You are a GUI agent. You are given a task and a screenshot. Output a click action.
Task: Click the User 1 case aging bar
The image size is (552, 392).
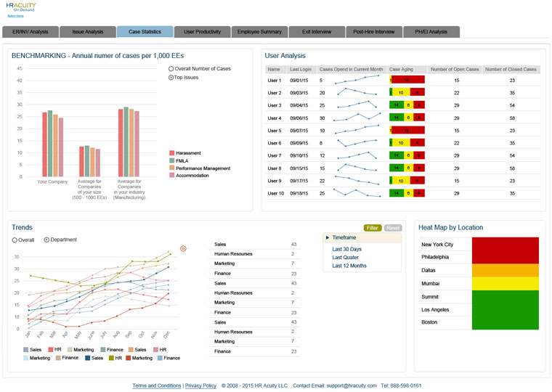[407, 80]
